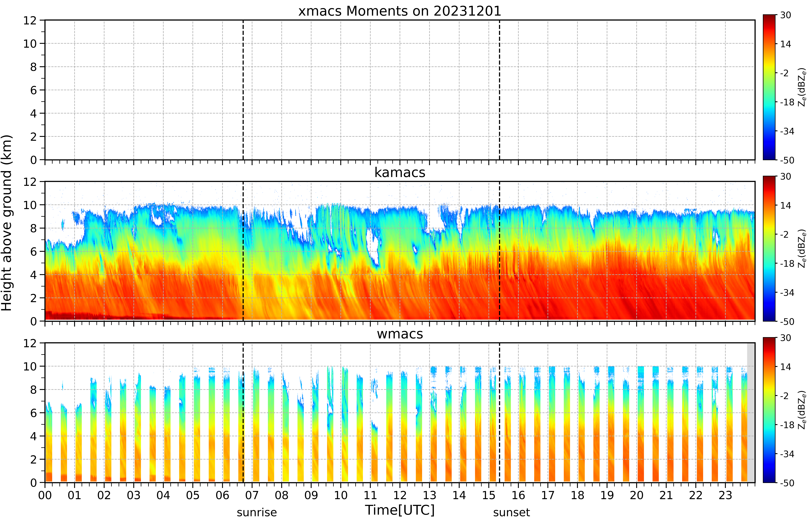Image resolution: width=812 pixels, height=524 pixels.
Task: Click the '03' time tick label
Action: point(134,495)
